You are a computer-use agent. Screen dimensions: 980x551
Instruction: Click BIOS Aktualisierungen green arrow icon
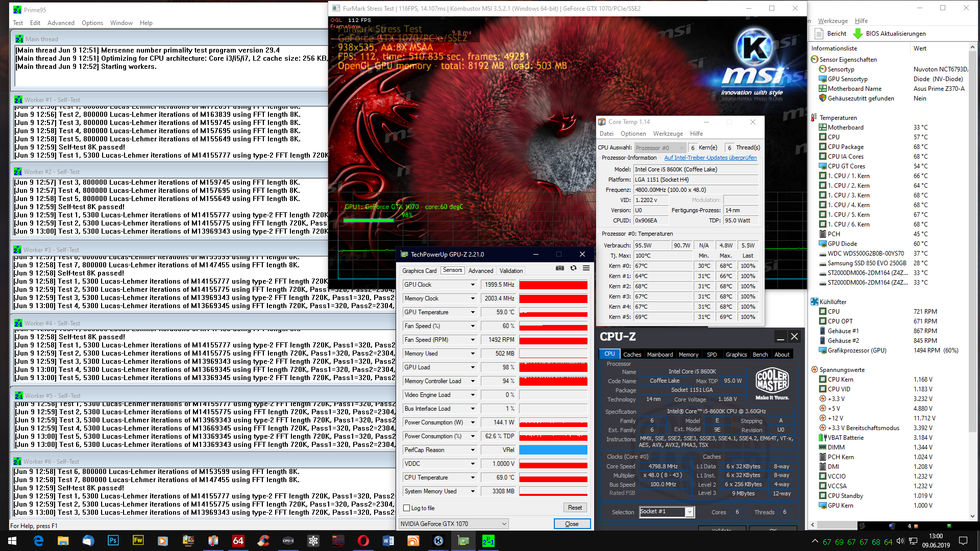click(x=857, y=34)
